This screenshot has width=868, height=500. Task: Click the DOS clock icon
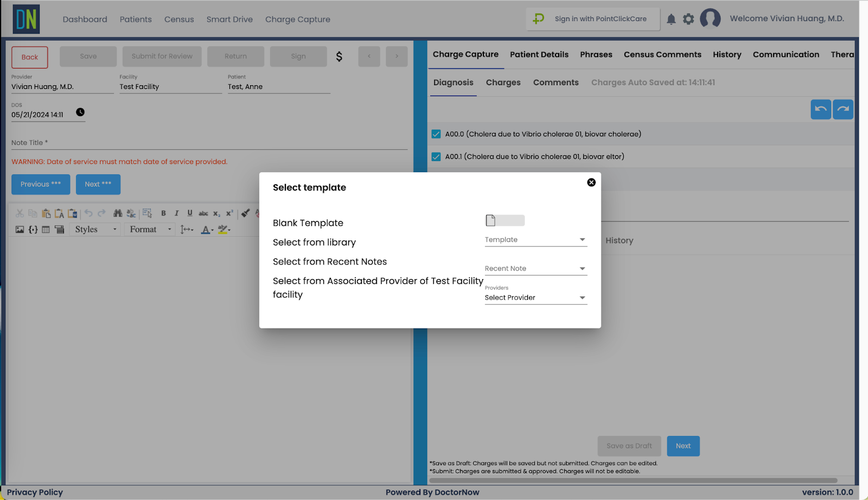pyautogui.click(x=80, y=112)
